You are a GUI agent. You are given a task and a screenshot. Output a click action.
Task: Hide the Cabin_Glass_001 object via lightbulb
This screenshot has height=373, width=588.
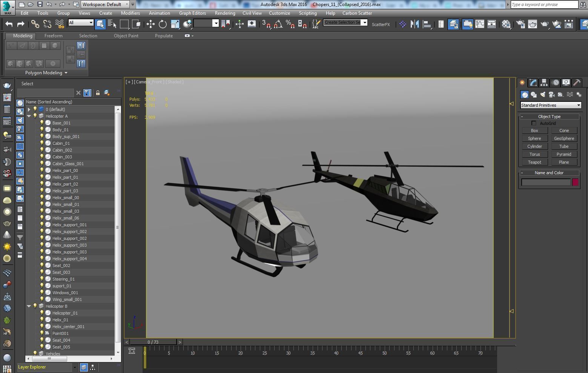[42, 164]
